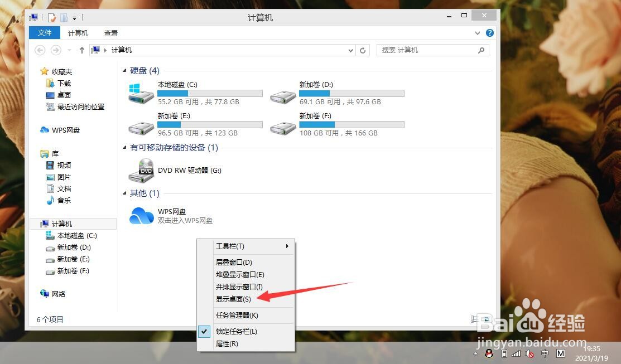Switch input method via 中 tray icon

pyautogui.click(x=544, y=353)
